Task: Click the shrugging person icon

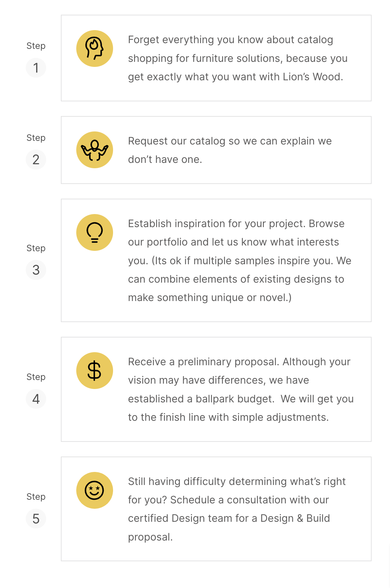Action: pyautogui.click(x=95, y=150)
